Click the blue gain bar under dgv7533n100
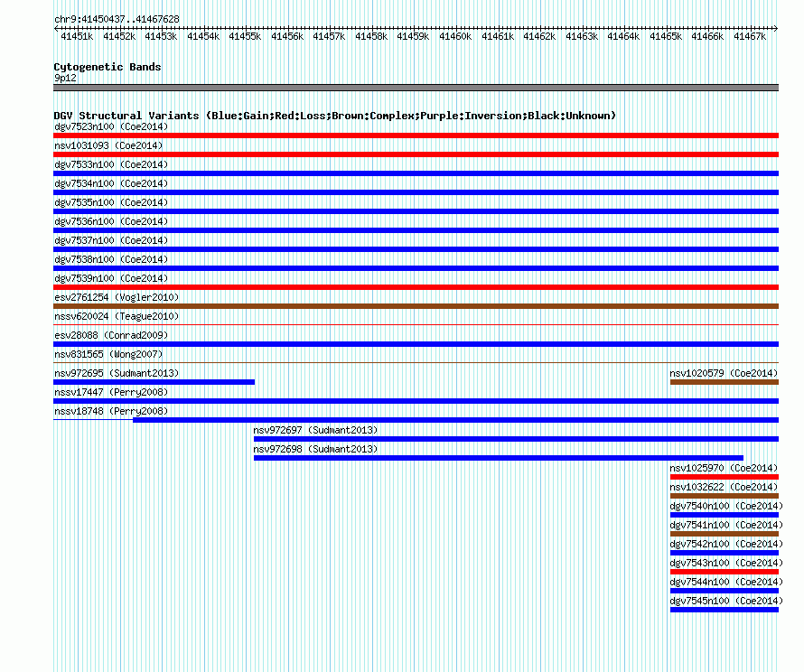This screenshot has height=672, width=804. click(x=416, y=173)
